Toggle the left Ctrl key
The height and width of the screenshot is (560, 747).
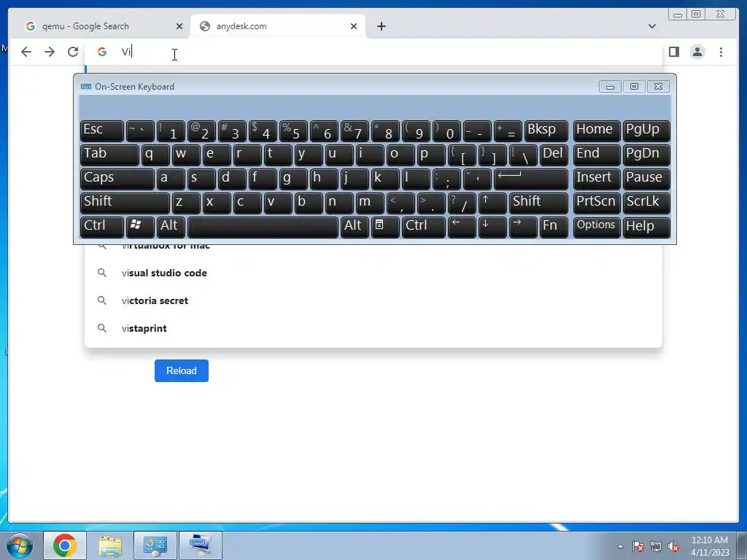point(102,227)
